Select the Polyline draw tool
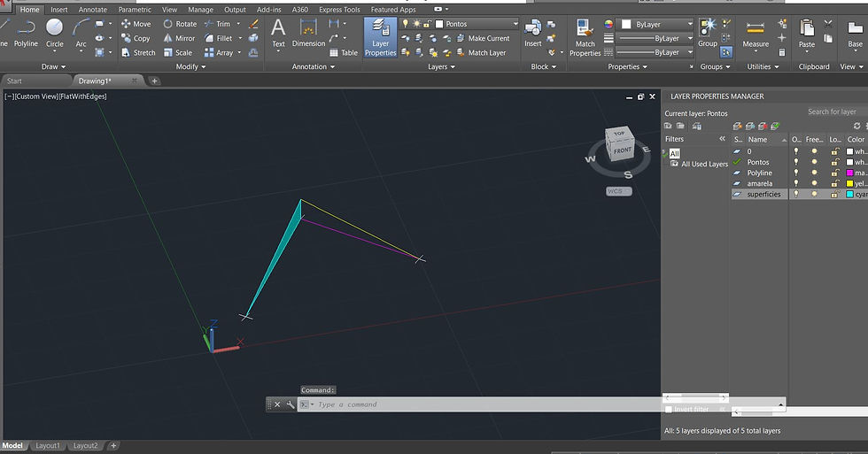 point(26,33)
